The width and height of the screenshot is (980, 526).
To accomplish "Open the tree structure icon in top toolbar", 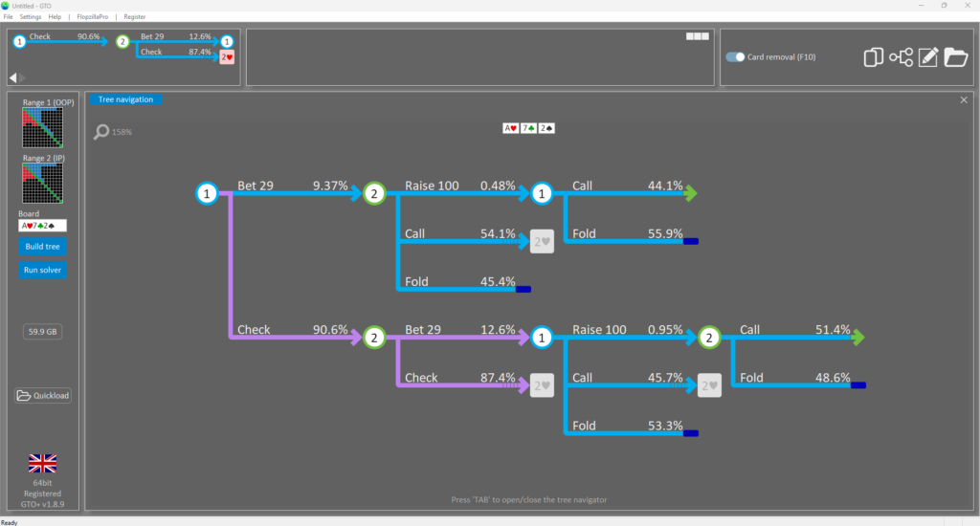I will click(x=901, y=56).
